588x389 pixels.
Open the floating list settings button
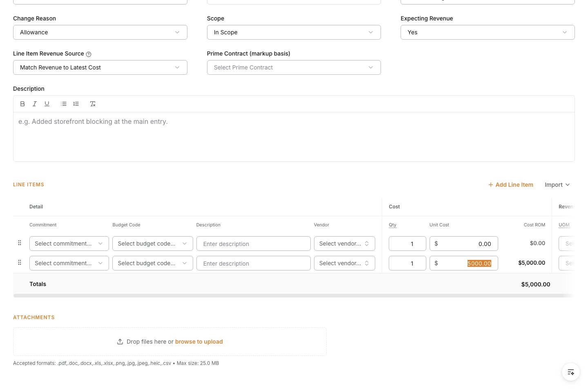pos(571,372)
